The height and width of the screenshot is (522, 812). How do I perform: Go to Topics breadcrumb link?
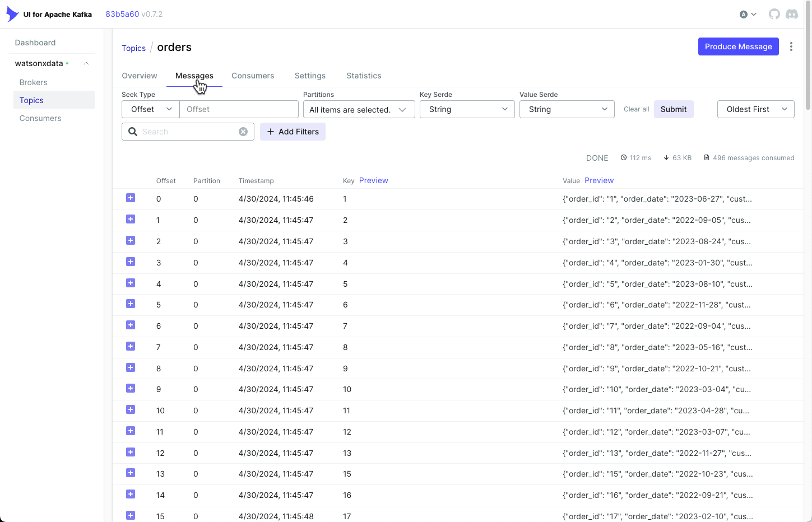[x=133, y=48]
